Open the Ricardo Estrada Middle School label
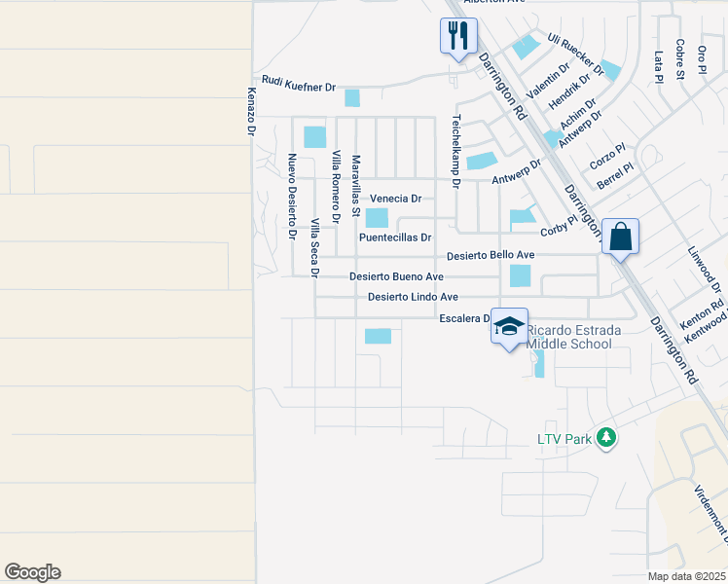Viewport: 728px width, 584px height. pyautogui.click(x=569, y=338)
